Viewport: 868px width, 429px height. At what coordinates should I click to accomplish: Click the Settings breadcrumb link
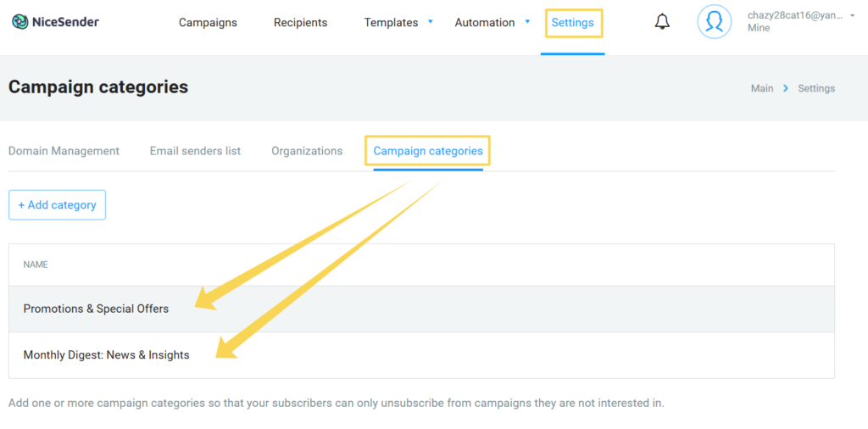tap(816, 88)
